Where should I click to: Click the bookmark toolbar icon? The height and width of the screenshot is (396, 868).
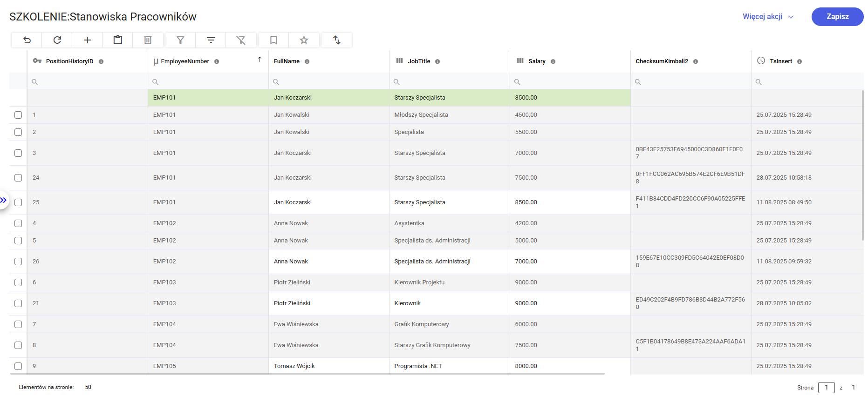273,40
